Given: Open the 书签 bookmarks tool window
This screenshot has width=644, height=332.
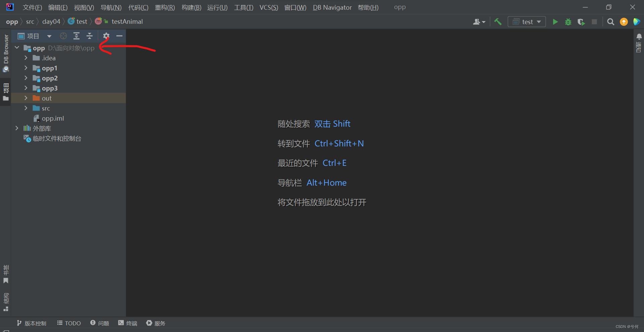Looking at the screenshot, I should [6, 274].
